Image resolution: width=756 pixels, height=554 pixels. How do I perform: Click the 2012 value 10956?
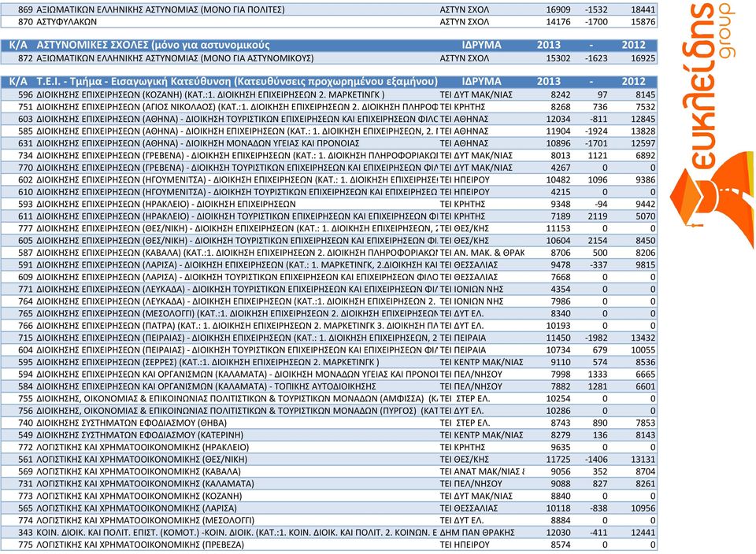(643, 508)
